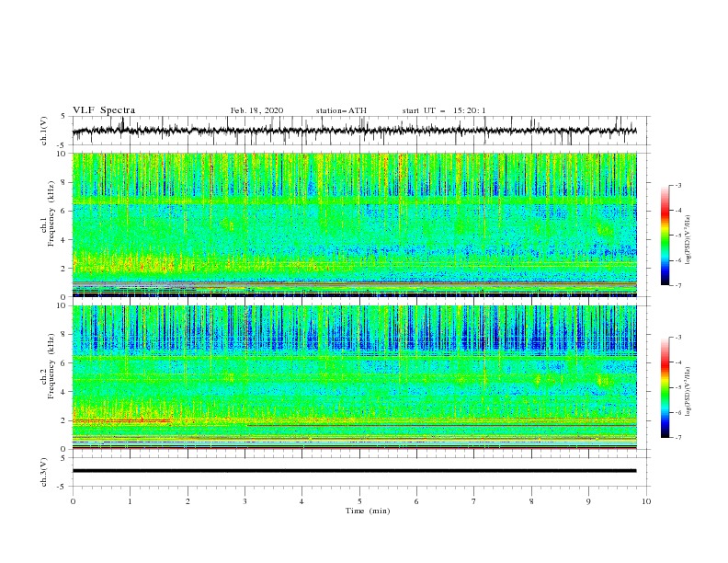Click the upper color bar "log(PSD)(V²/Hz)" label

coord(688,239)
